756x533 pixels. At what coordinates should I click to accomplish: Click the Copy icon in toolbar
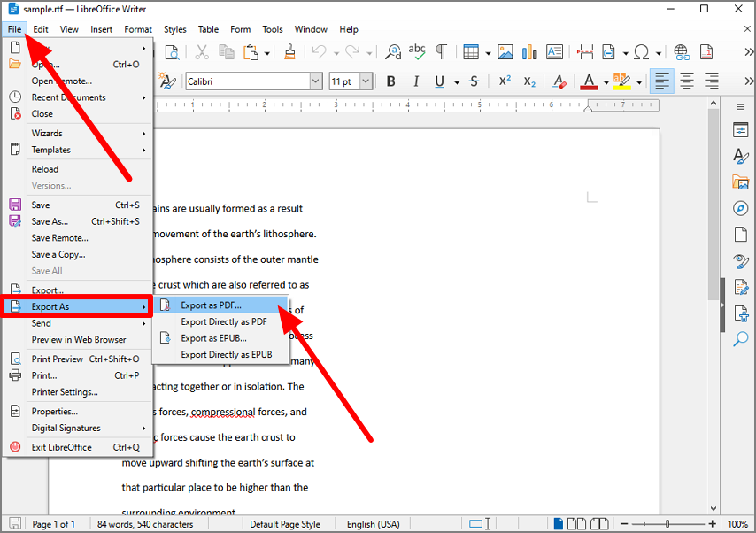point(226,52)
